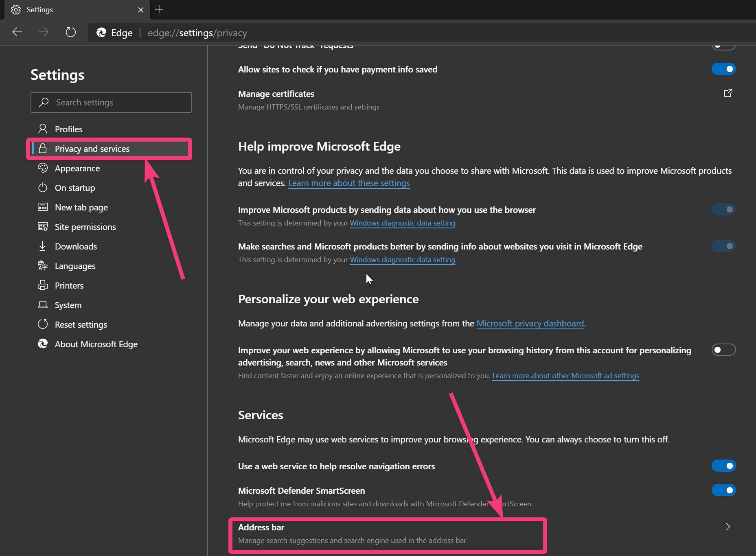Close the Settings tab
Viewport: 756px width, 556px height.
141,10
